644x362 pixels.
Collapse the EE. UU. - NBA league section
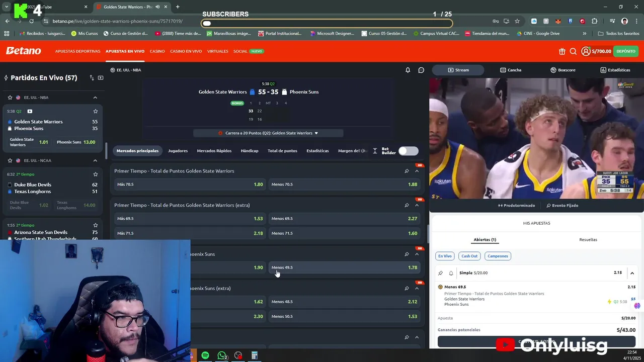coord(95,98)
